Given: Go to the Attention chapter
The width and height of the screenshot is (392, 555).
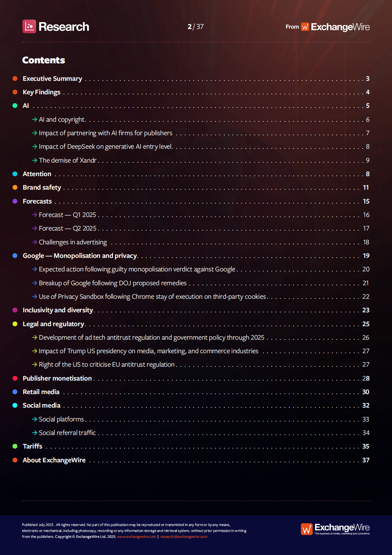Looking at the screenshot, I should tap(37, 174).
